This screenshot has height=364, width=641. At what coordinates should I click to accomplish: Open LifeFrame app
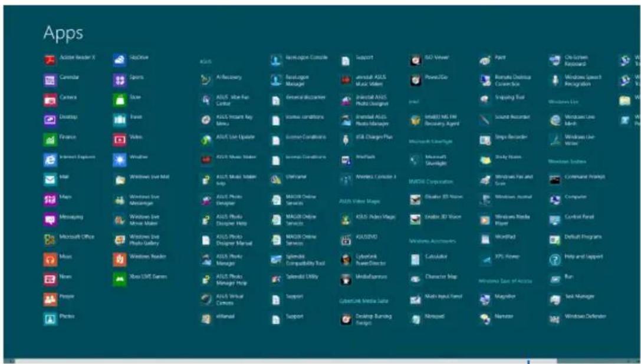click(x=288, y=179)
